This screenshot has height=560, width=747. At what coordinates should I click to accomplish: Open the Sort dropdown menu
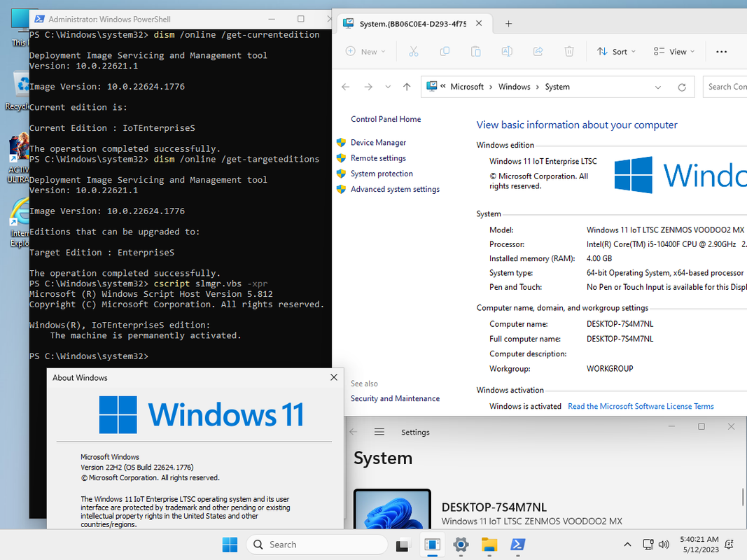[616, 51]
